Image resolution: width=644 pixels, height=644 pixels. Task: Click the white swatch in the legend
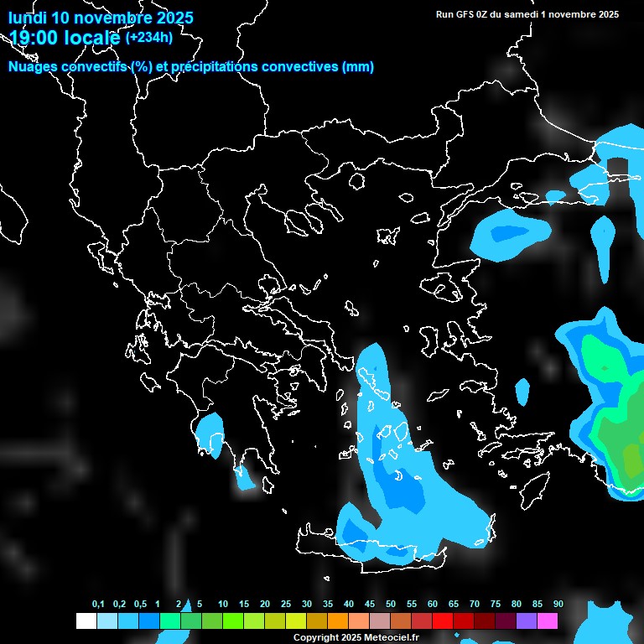pos(86,621)
